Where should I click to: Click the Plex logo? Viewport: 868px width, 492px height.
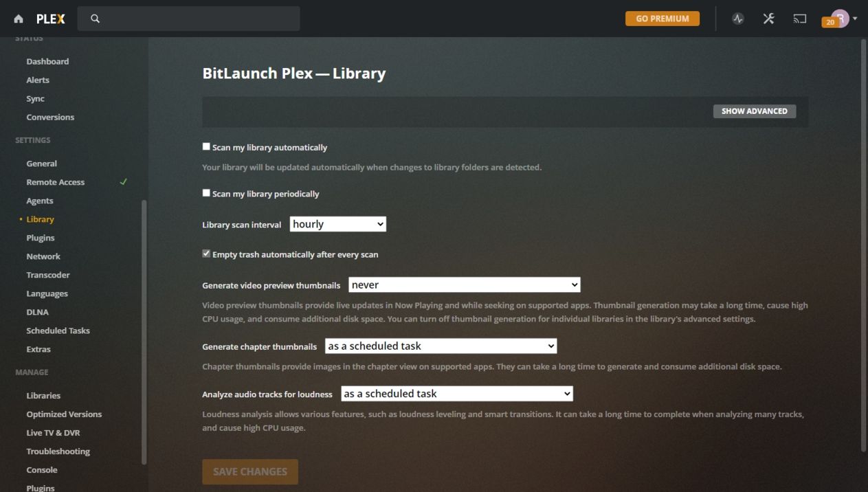coord(51,19)
